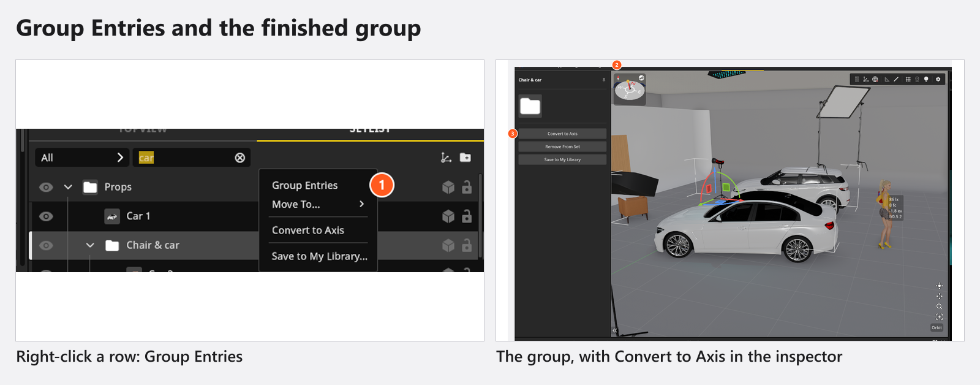Open the 'All' filter dropdown
This screenshot has width=980, height=385.
click(x=81, y=158)
